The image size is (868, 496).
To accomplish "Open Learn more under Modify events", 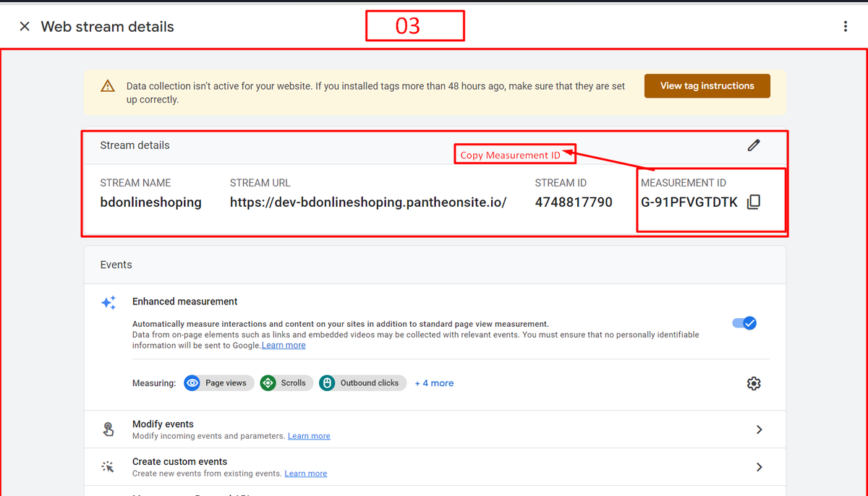I will [309, 436].
